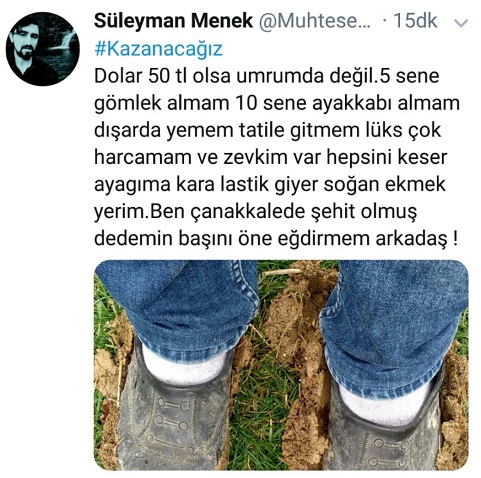Open the 15dk timestamp link
481x478 pixels.
(415, 21)
